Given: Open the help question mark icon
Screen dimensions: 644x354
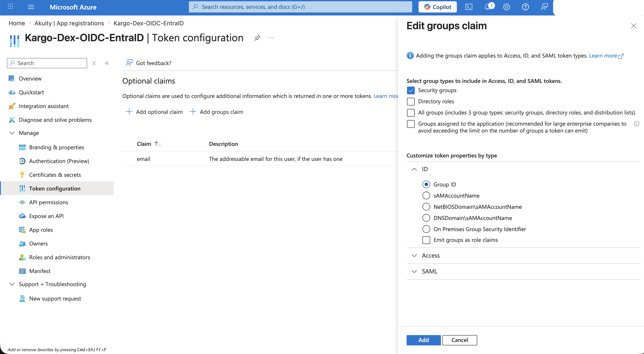Looking at the screenshot, I should point(525,7).
